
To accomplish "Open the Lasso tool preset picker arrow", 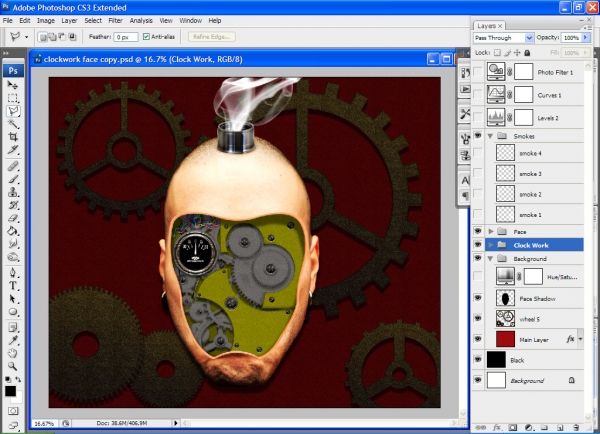I will [26, 37].
